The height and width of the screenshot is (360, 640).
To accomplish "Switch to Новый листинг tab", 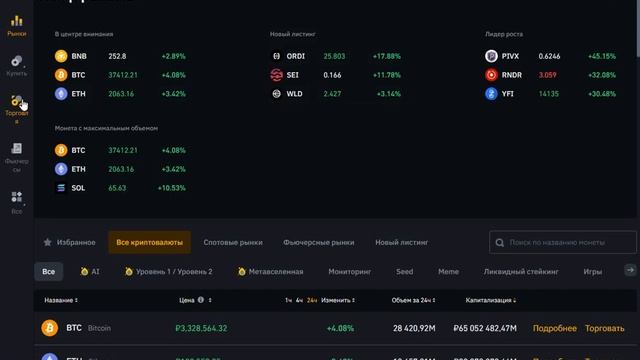I will click(x=402, y=242).
